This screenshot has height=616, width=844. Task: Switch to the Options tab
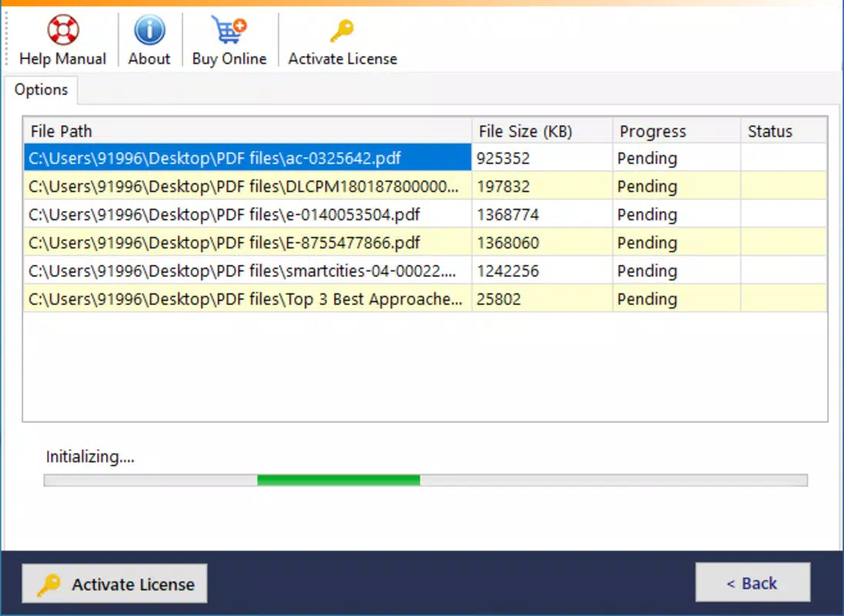(x=41, y=90)
